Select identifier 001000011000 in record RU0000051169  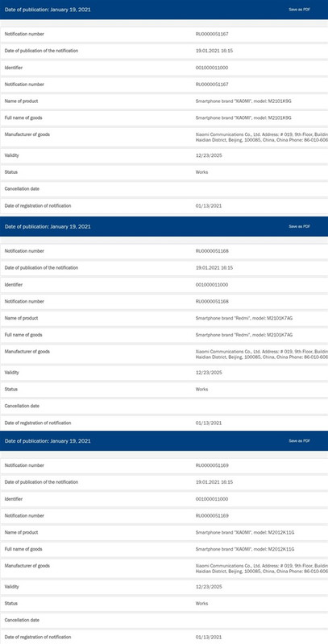pos(212,498)
